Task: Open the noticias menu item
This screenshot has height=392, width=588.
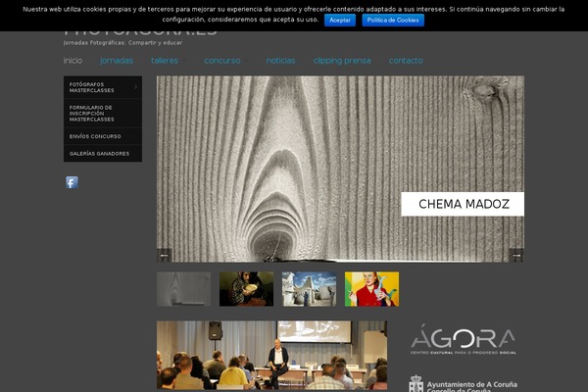Action: point(280,61)
